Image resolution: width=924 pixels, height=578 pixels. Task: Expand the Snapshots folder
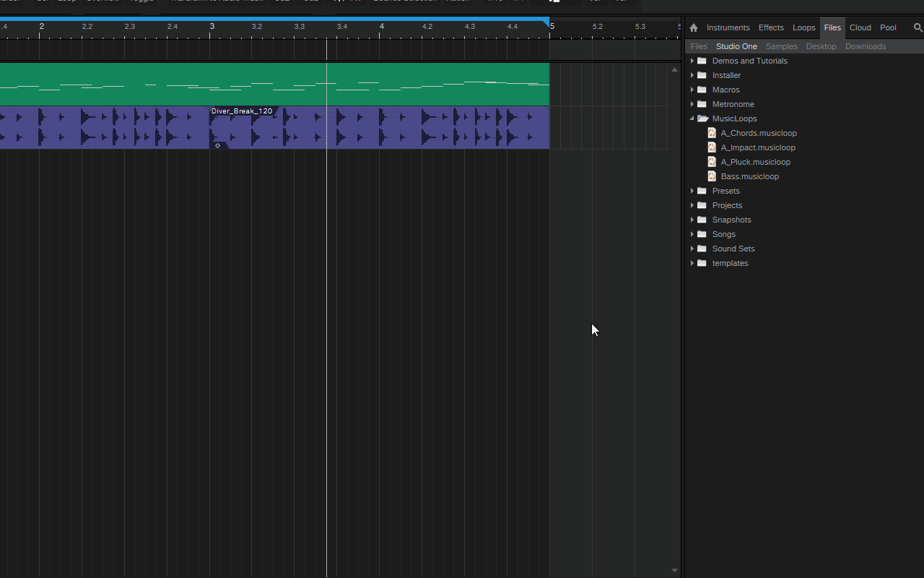692,220
